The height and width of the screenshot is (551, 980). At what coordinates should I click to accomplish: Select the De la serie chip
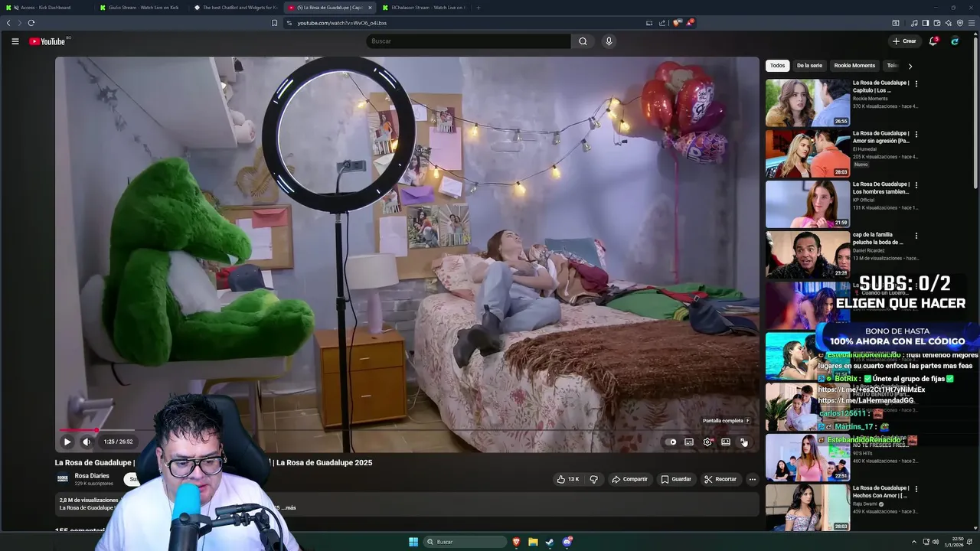tap(809, 66)
